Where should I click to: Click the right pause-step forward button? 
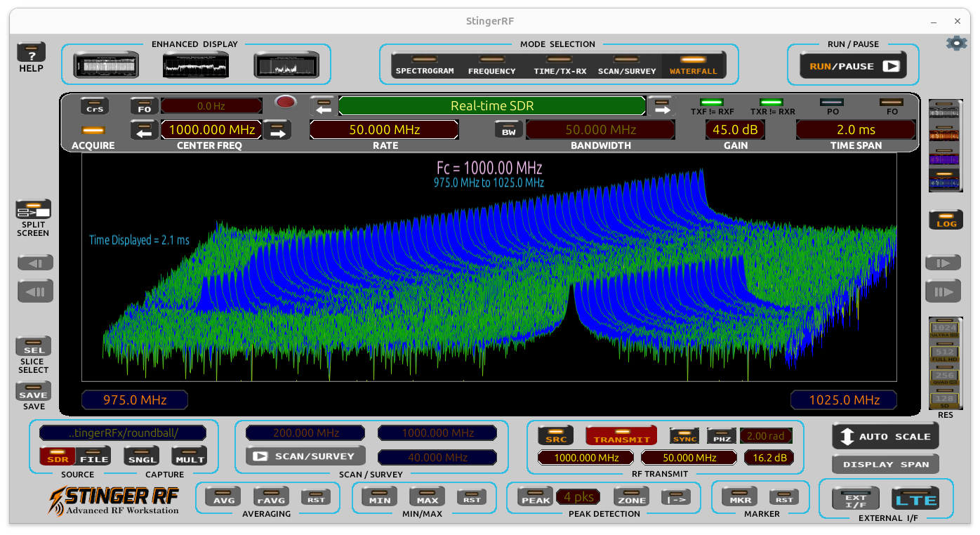(943, 291)
